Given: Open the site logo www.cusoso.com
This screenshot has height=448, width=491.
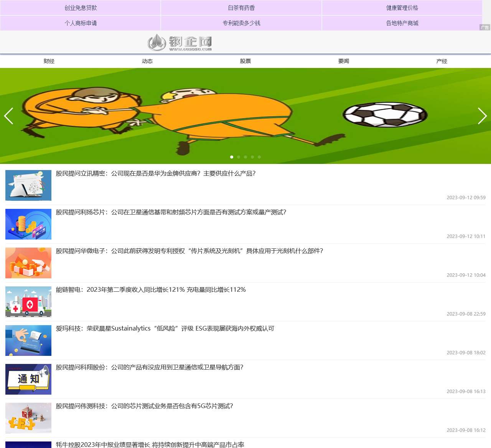Looking at the screenshot, I should (x=180, y=42).
